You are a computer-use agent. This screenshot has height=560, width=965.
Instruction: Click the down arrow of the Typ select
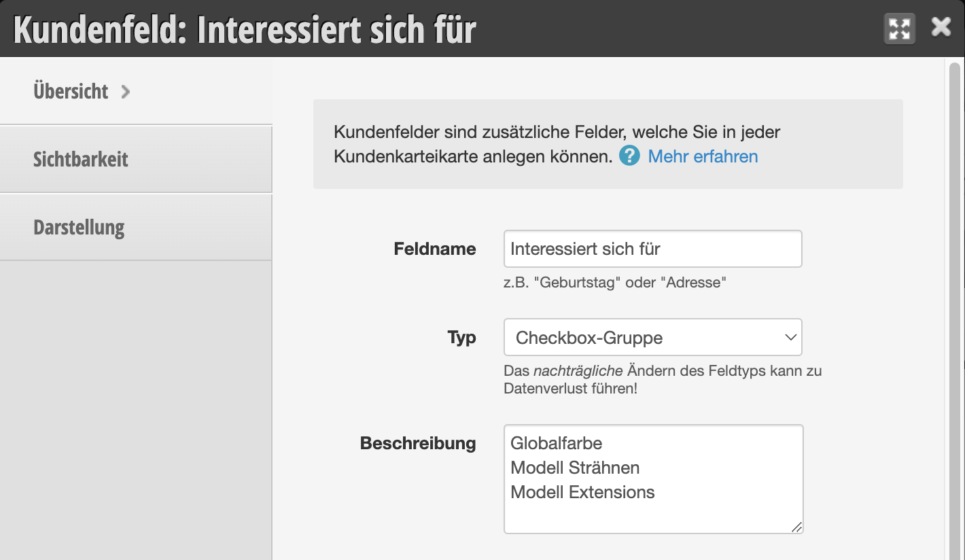tap(790, 337)
